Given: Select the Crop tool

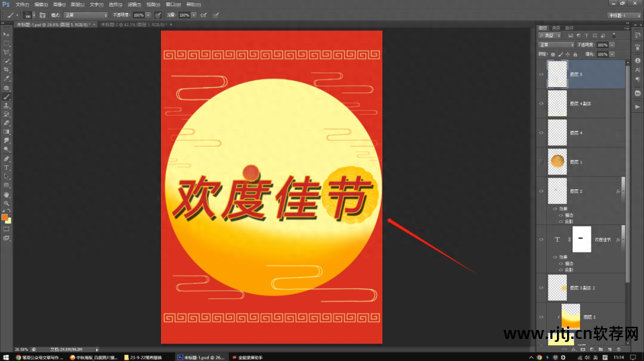Looking at the screenshot, I should coord(7,70).
